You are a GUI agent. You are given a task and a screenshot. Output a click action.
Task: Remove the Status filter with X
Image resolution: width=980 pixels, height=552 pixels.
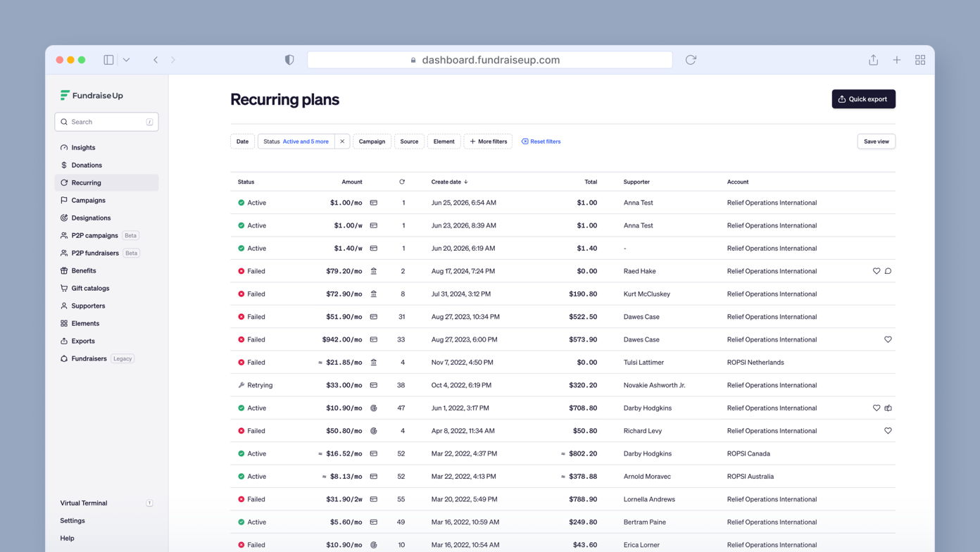coord(342,142)
